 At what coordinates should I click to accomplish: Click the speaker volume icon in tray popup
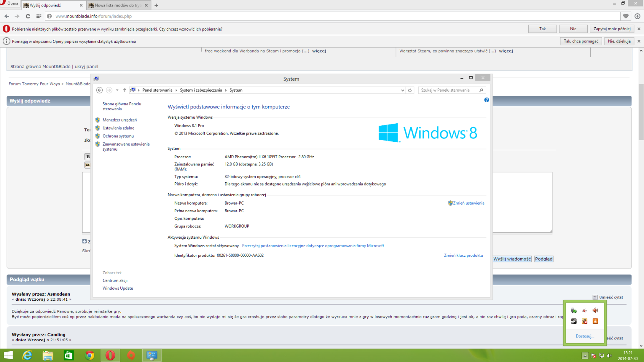595,310
